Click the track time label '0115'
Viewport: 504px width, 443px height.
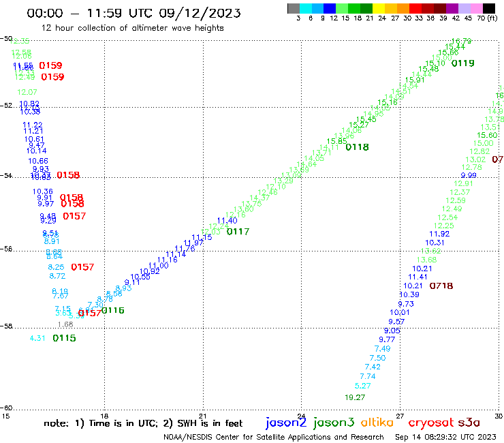(64, 338)
